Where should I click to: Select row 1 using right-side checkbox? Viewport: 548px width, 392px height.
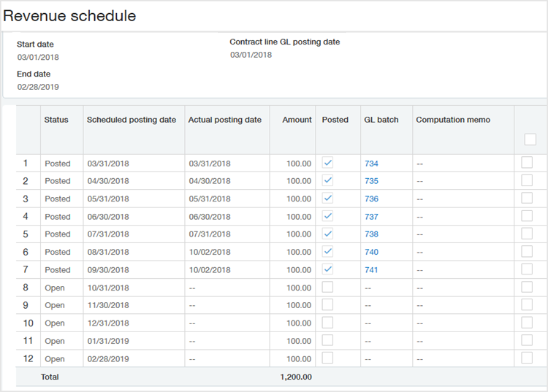(x=527, y=163)
